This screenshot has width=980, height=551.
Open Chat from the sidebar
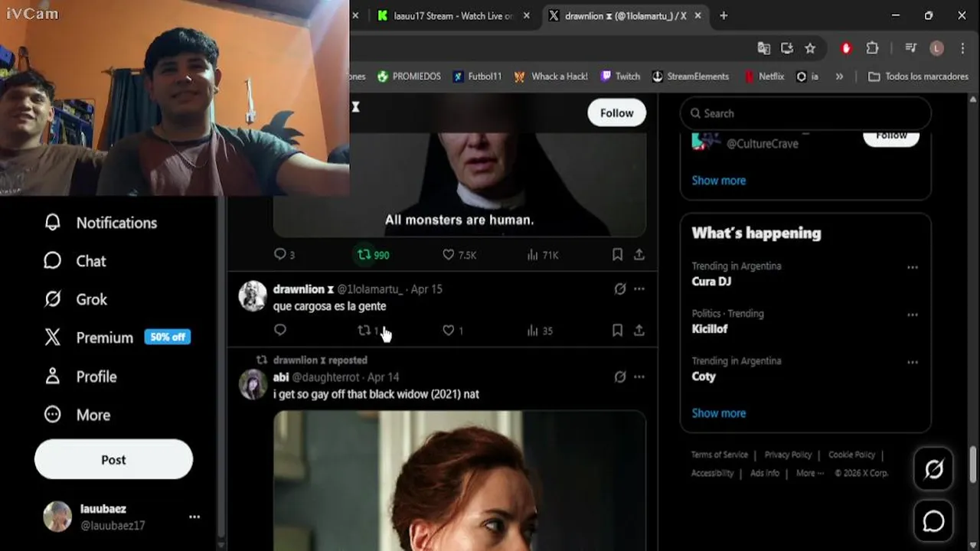click(x=75, y=261)
